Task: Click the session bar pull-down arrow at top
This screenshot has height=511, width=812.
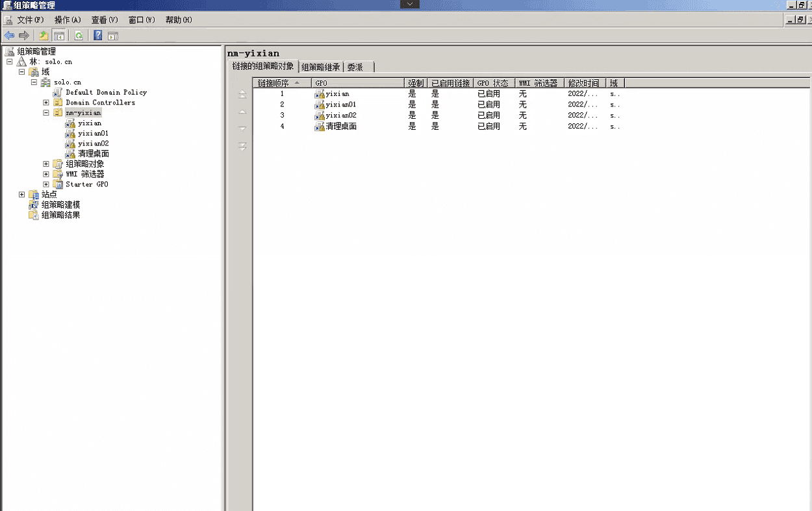Action: click(x=410, y=4)
